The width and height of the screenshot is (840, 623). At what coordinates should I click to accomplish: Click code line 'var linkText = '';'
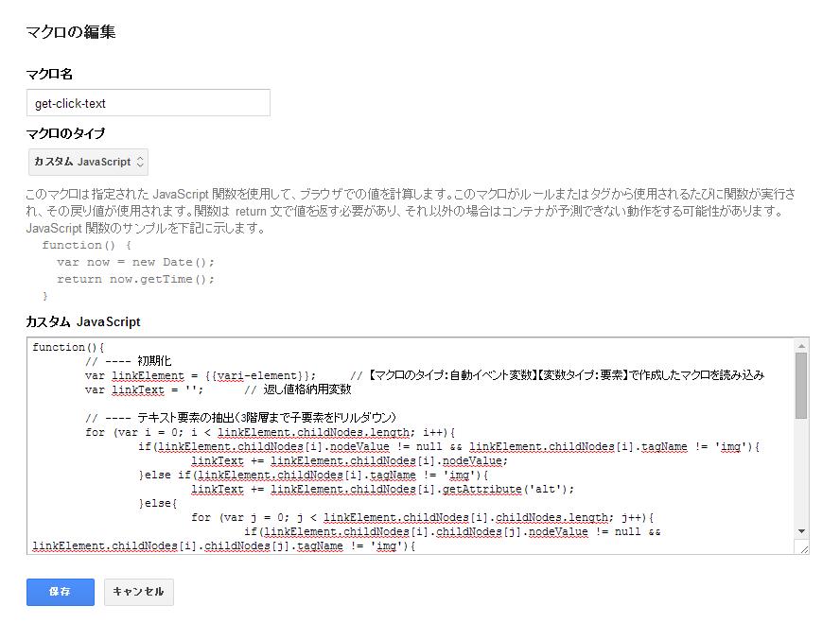pos(144,389)
